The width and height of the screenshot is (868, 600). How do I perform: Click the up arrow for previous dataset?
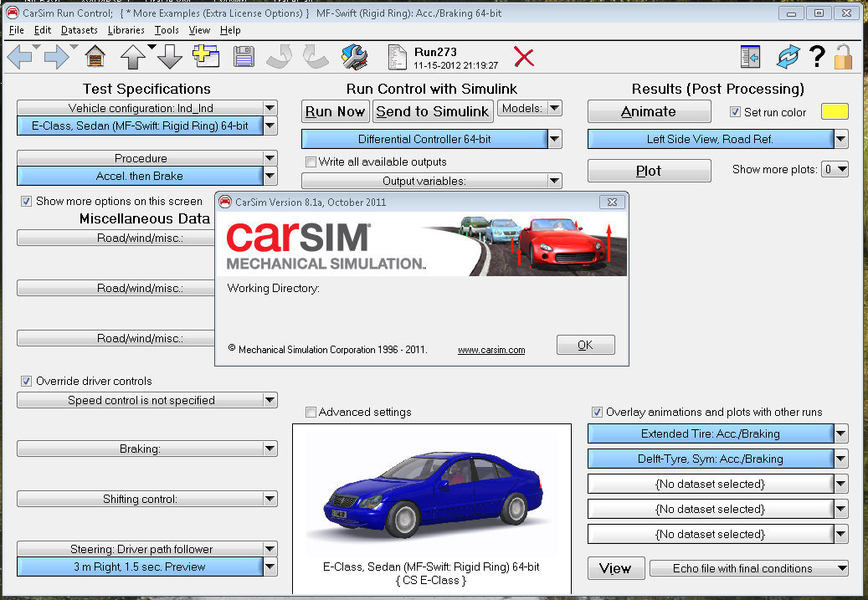pos(133,57)
